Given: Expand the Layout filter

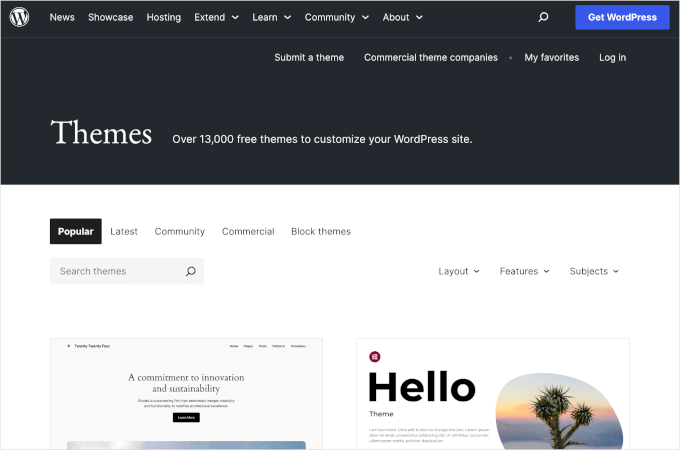Looking at the screenshot, I should tap(459, 271).
